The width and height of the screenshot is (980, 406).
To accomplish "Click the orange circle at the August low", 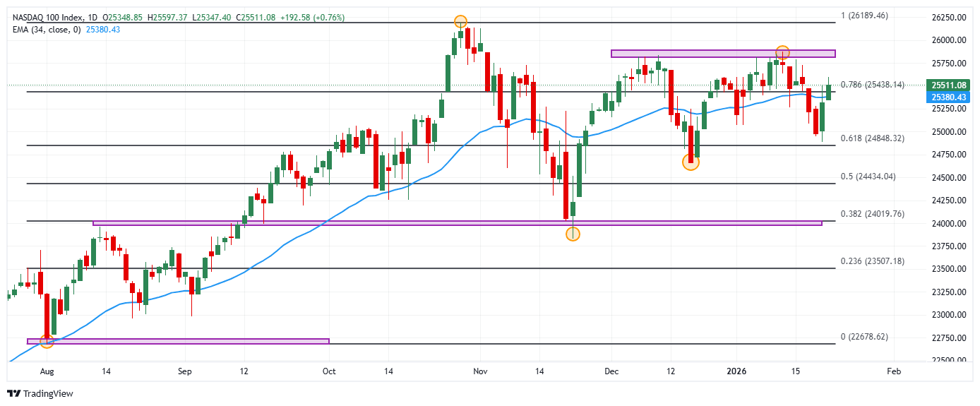I will point(47,342).
